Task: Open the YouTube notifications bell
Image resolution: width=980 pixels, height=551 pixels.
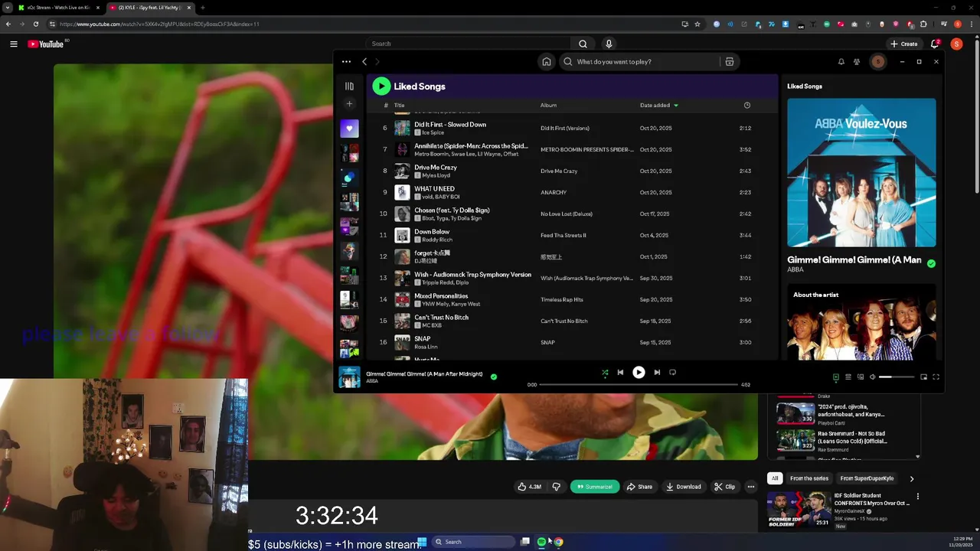Action: tap(935, 44)
